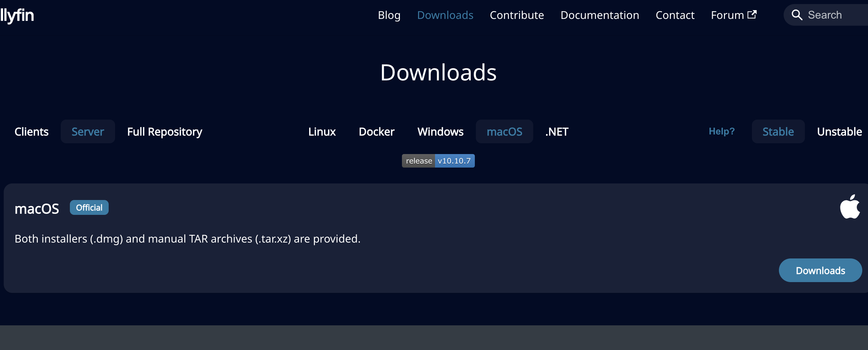Open the Documentation link

(600, 15)
